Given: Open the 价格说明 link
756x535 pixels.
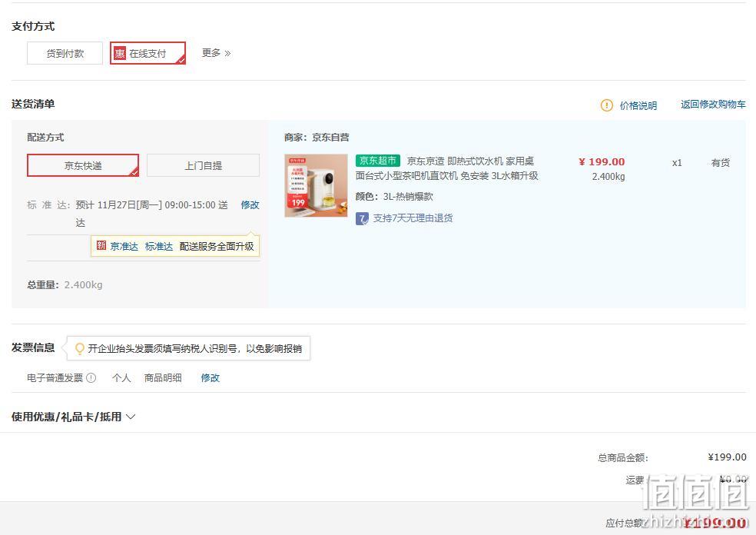Looking at the screenshot, I should coord(638,105).
